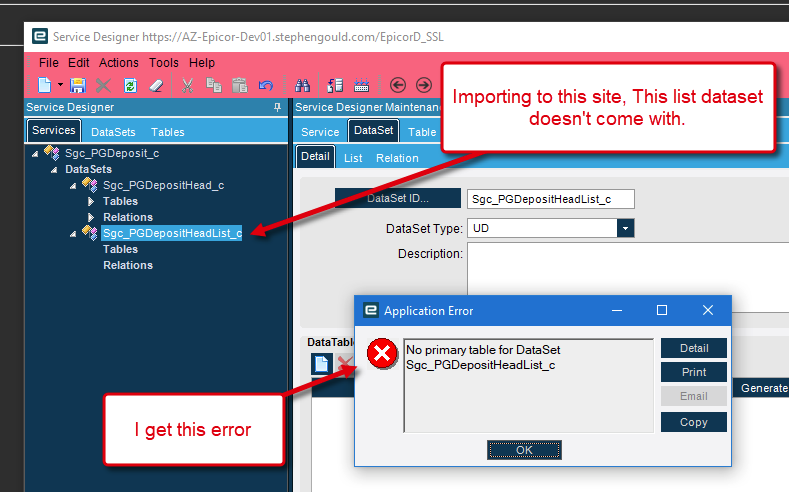Click the Forward arrow navigation icon

[424, 85]
